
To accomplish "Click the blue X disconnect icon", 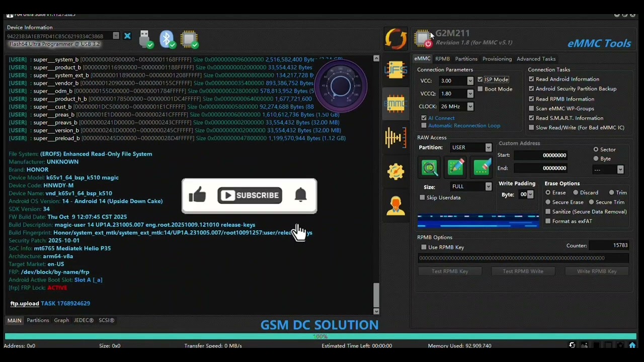I will (x=127, y=36).
